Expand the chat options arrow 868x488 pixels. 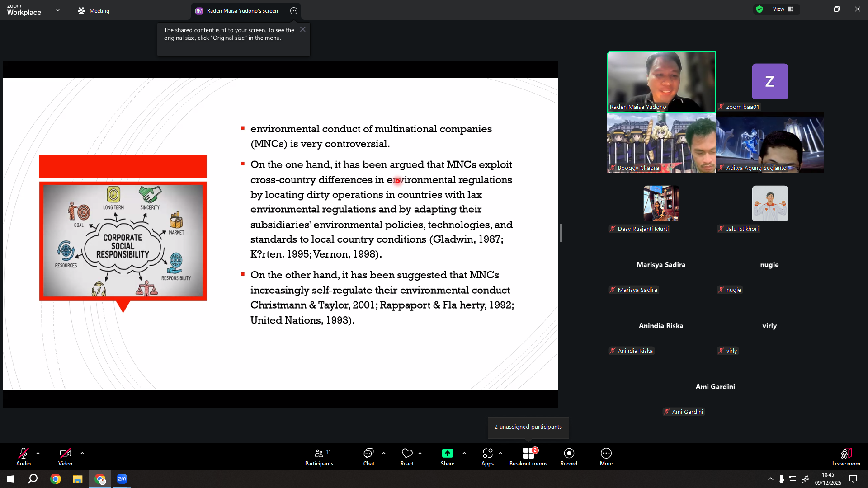(x=384, y=453)
